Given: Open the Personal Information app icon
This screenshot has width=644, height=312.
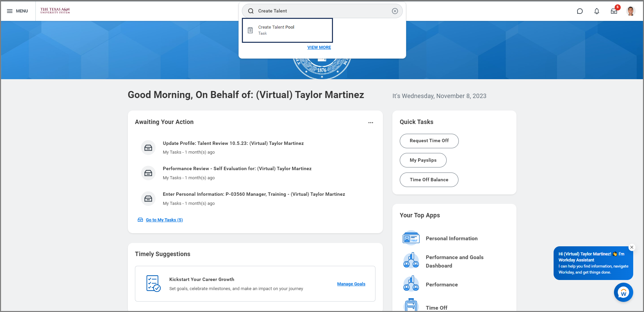Looking at the screenshot, I should pyautogui.click(x=411, y=238).
